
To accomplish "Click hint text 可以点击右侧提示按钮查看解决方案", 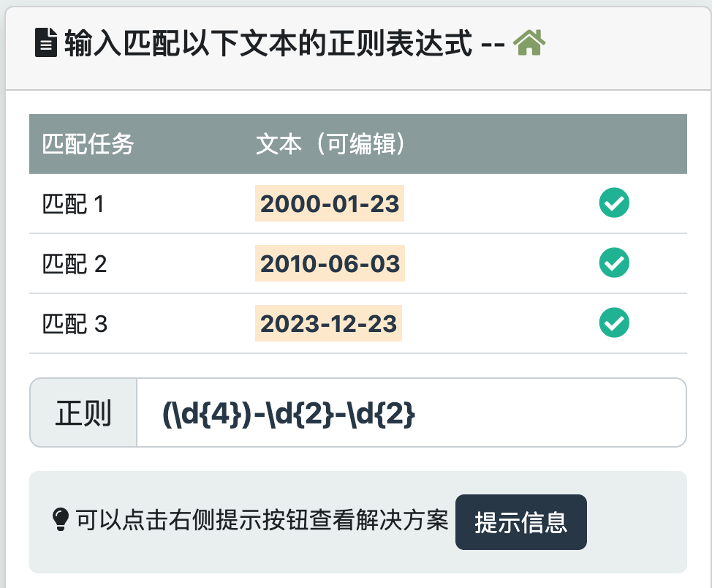I will 262,521.
